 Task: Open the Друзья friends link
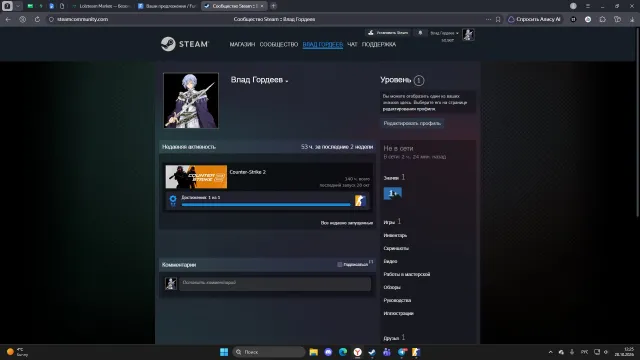pyautogui.click(x=391, y=338)
